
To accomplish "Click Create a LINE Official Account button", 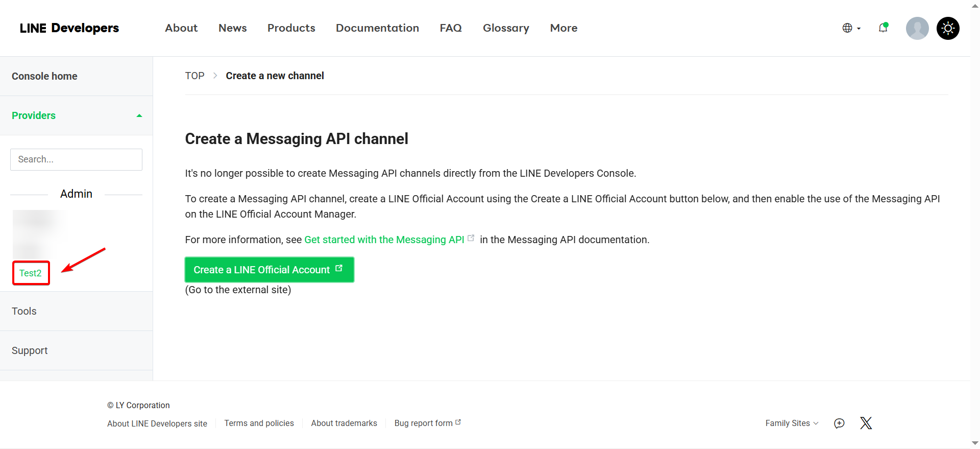I will point(269,270).
